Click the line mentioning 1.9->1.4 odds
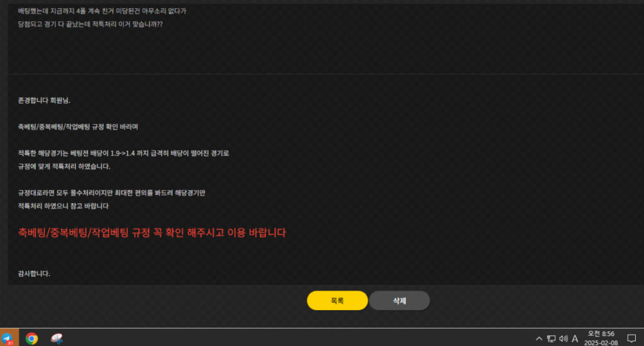This screenshot has width=644, height=346. click(123, 153)
